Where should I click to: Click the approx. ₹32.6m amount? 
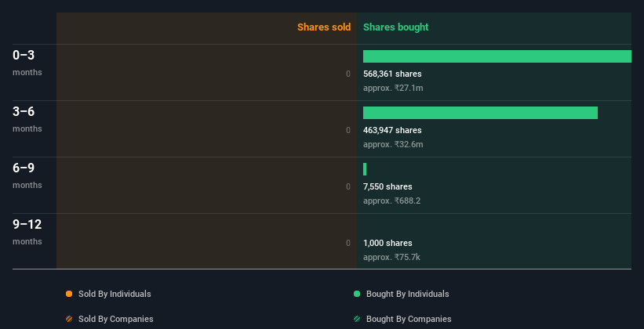coord(393,144)
